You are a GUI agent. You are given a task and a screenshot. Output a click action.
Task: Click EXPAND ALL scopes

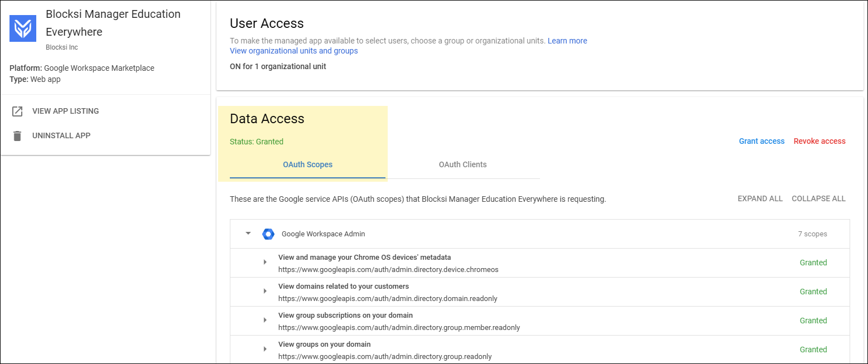click(760, 198)
